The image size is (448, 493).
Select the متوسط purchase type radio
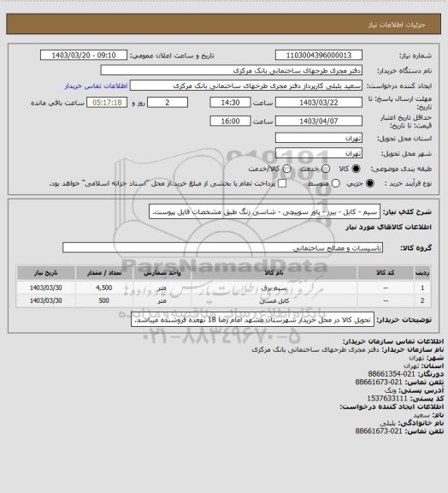pyautogui.click(x=336, y=183)
